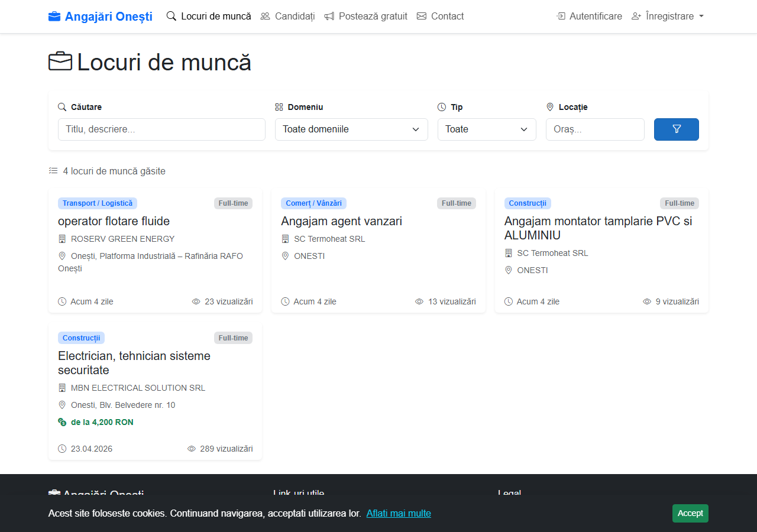Open the Postează gratuit nav item
Screen dimensions: 757x532
366,16
